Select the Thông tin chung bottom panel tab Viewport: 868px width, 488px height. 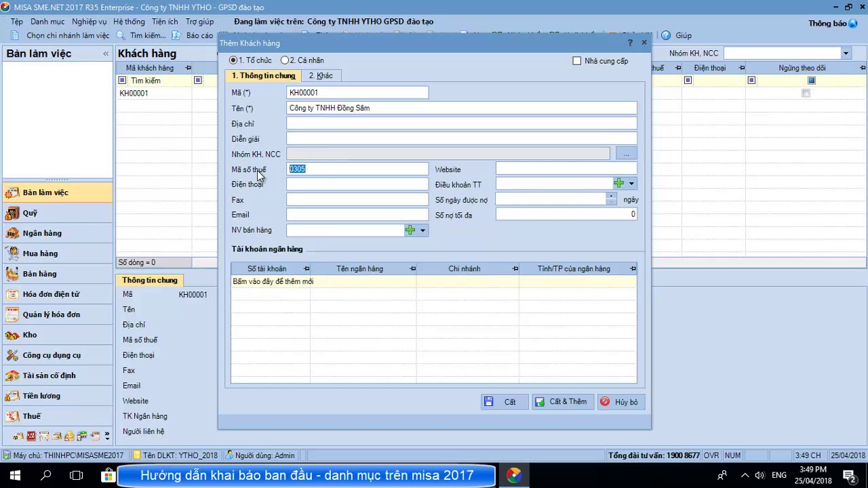(x=150, y=281)
